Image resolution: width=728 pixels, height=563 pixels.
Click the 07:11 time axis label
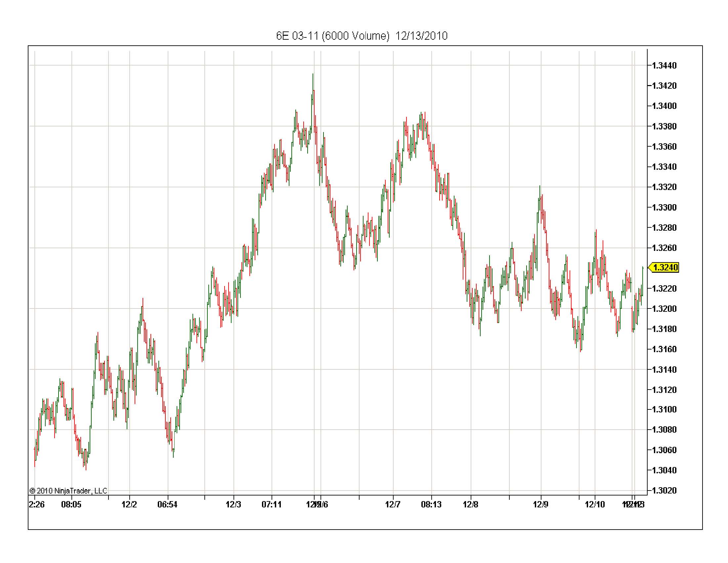[271, 504]
